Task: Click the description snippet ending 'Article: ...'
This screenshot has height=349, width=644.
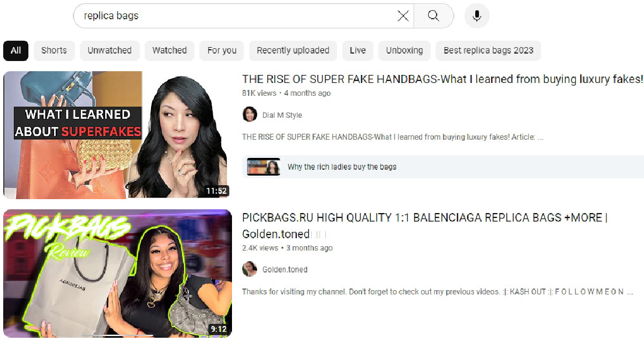Action: (x=393, y=137)
